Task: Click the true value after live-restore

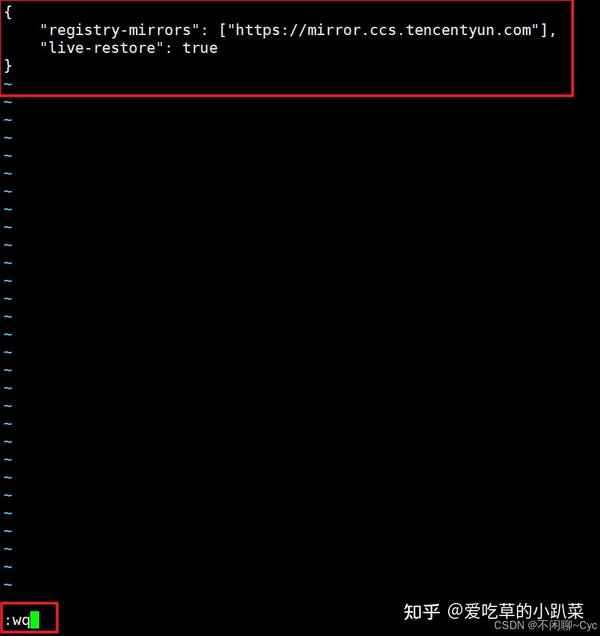Action: tap(200, 48)
